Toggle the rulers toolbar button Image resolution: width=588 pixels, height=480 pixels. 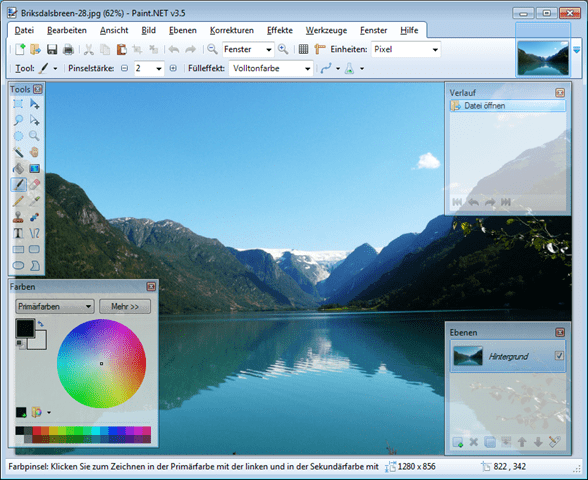click(320, 49)
